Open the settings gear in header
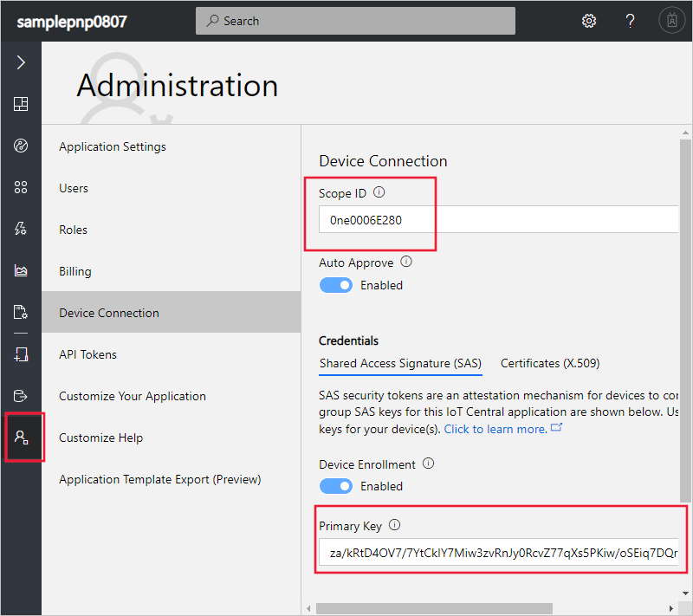The image size is (693, 616). (589, 21)
